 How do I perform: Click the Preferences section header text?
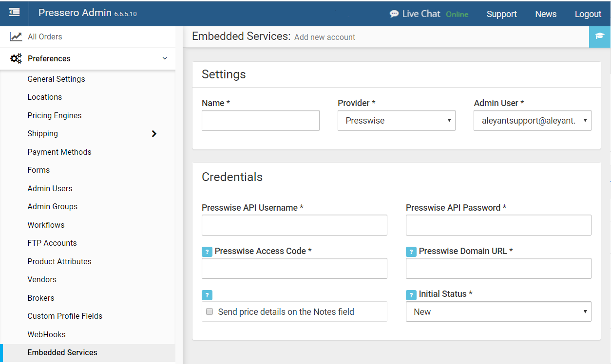[x=49, y=58]
